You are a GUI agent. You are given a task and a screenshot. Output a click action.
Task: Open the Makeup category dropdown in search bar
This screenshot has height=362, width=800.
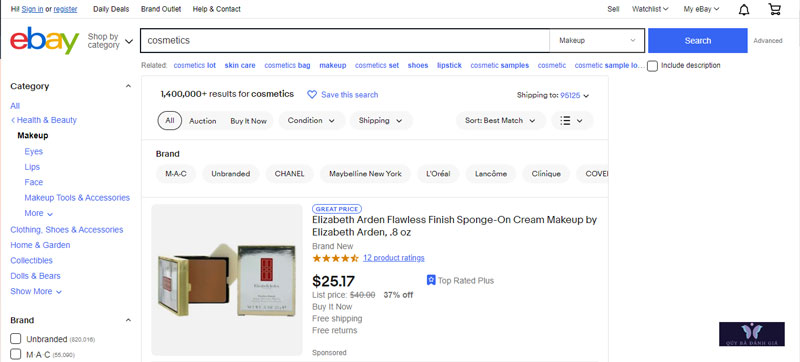(597, 40)
